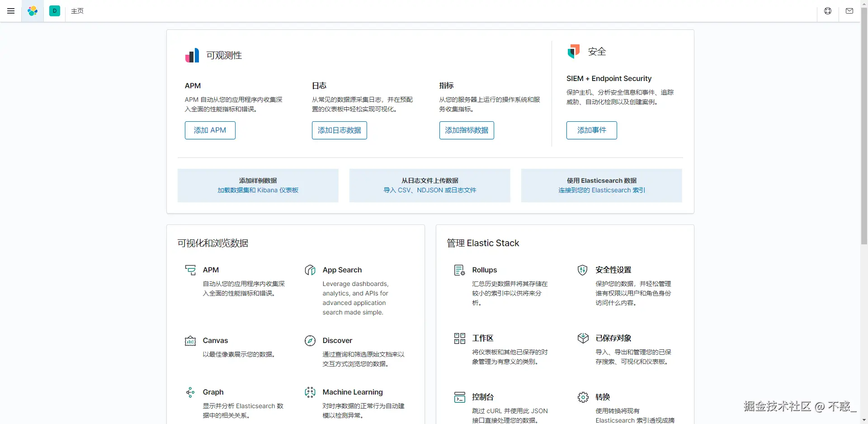This screenshot has width=868, height=424.
Task: Click the scrollbar up arrow
Action: tap(864, 3)
